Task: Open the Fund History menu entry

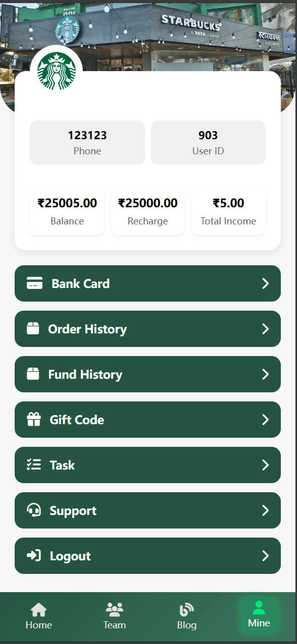Action: 147,374
